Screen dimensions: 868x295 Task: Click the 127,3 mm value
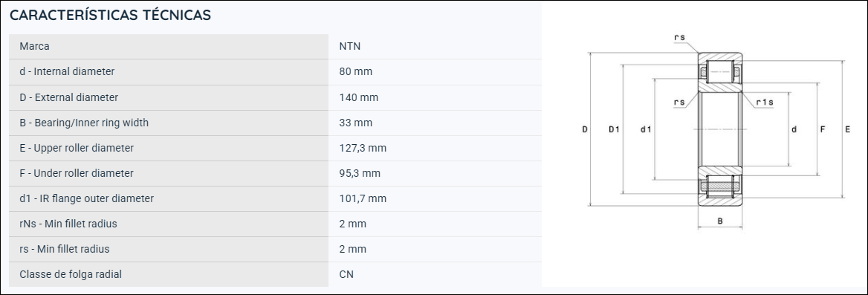coord(363,149)
